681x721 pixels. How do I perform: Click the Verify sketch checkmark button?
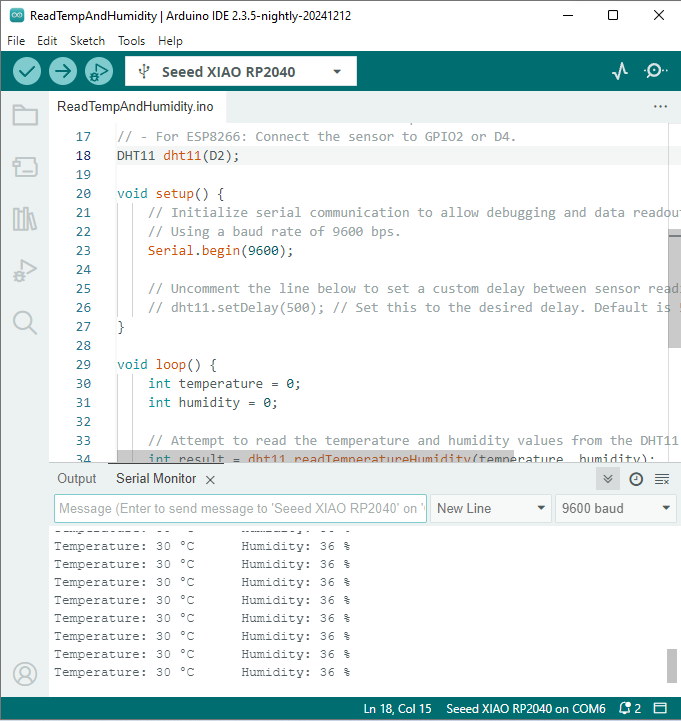point(27,71)
